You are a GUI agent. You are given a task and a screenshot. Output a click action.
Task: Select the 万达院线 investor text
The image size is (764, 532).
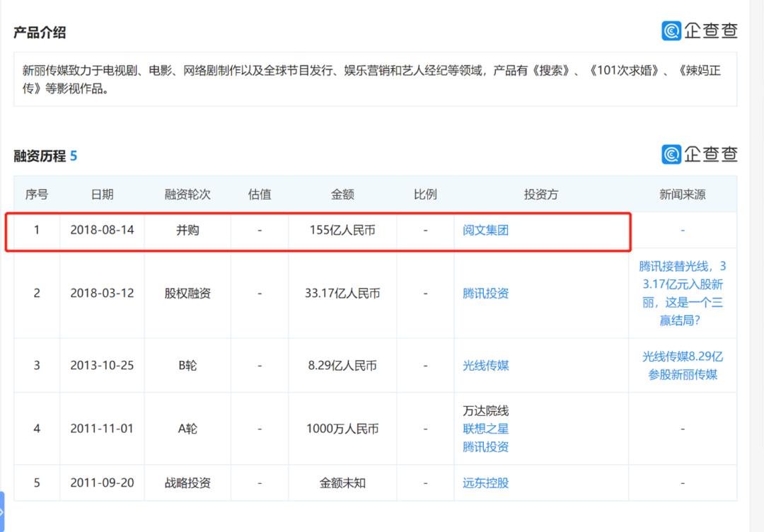(485, 411)
